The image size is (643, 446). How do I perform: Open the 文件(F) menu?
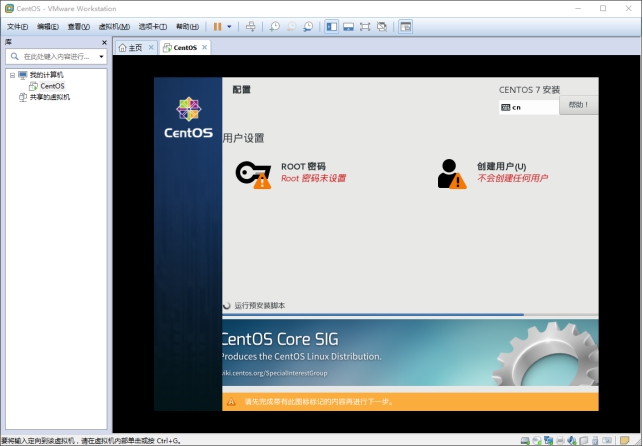[17, 27]
